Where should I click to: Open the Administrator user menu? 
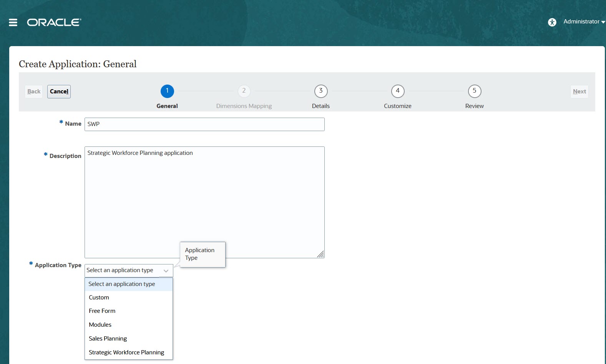pyautogui.click(x=584, y=22)
